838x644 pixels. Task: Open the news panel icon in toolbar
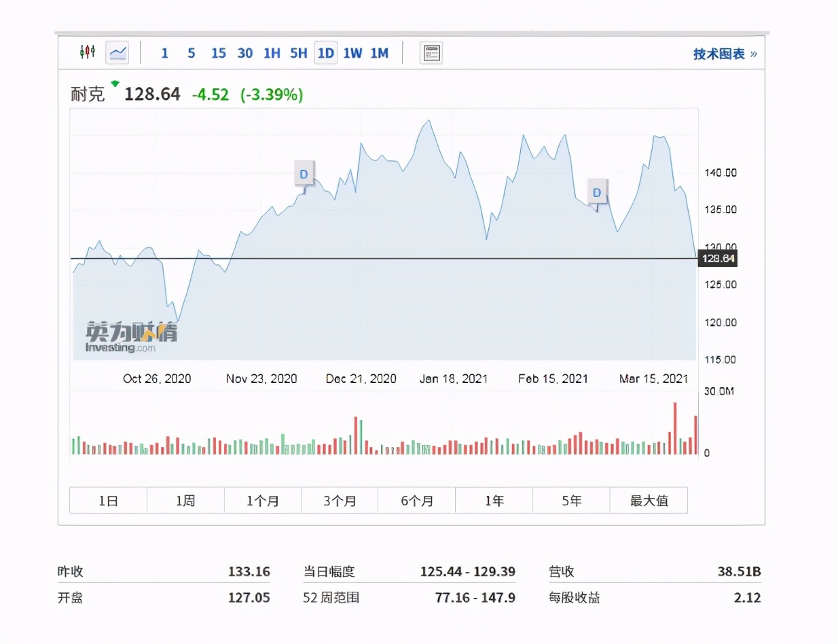coord(431,52)
